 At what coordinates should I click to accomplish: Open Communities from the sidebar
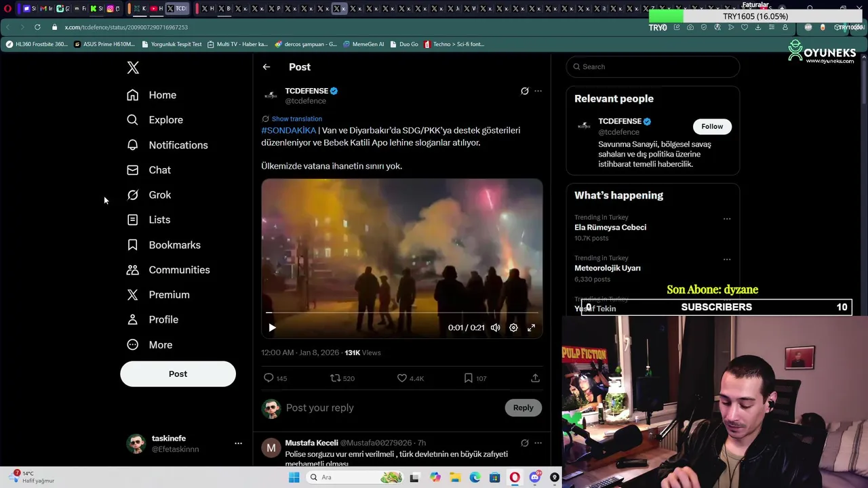tap(168, 270)
